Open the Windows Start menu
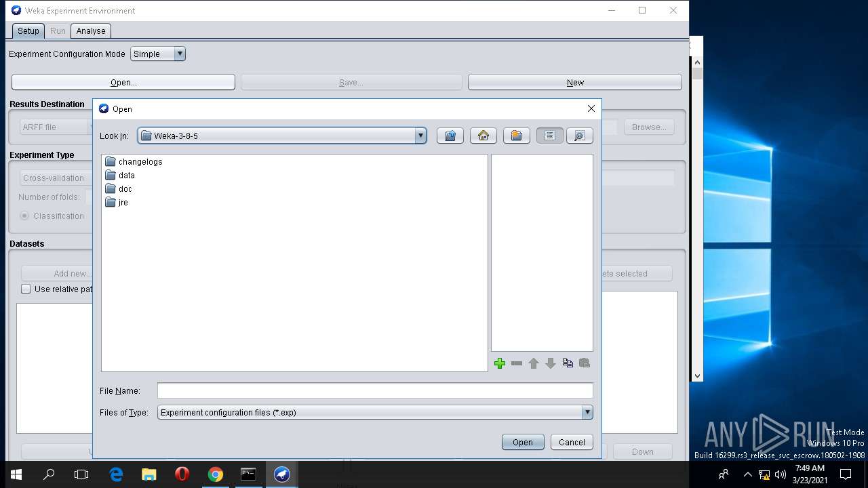Viewport: 868px width, 488px height. (16, 474)
